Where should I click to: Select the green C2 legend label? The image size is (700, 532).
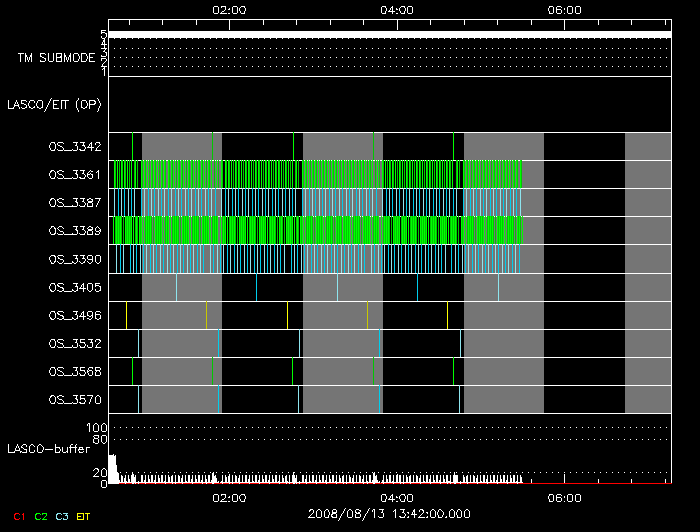click(41, 515)
